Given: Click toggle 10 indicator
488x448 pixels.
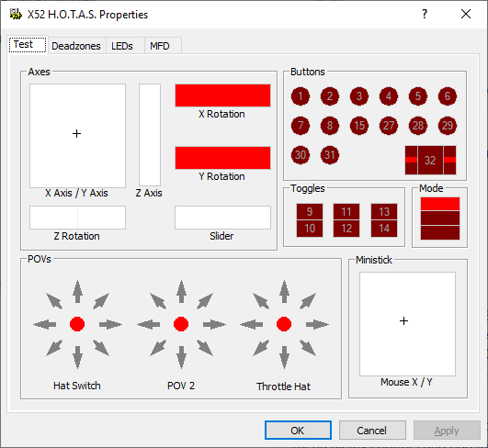Looking at the screenshot, I should coord(310,229).
